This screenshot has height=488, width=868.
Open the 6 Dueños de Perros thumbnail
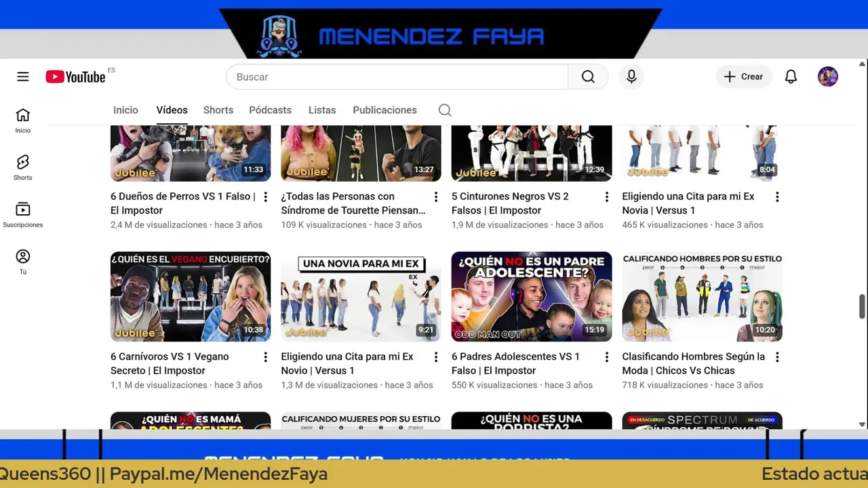(191, 153)
